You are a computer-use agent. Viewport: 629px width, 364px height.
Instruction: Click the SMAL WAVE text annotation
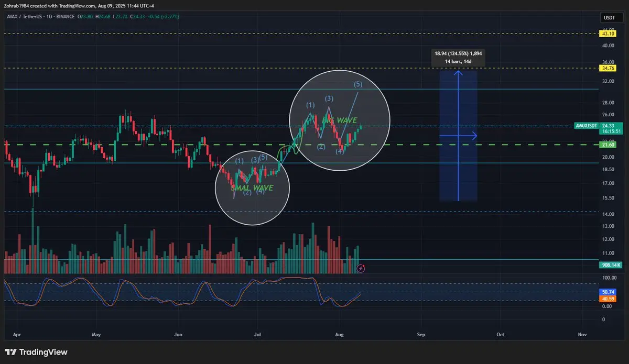pyautogui.click(x=252, y=187)
